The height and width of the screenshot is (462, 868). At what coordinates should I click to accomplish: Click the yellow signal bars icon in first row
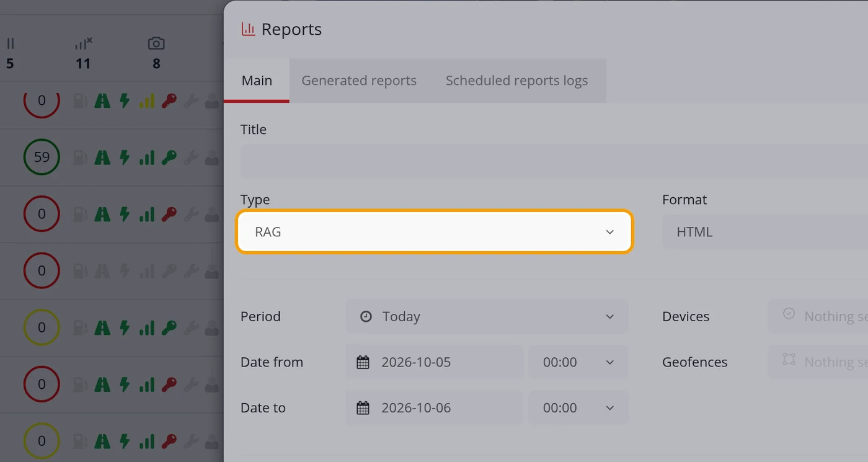pos(147,100)
